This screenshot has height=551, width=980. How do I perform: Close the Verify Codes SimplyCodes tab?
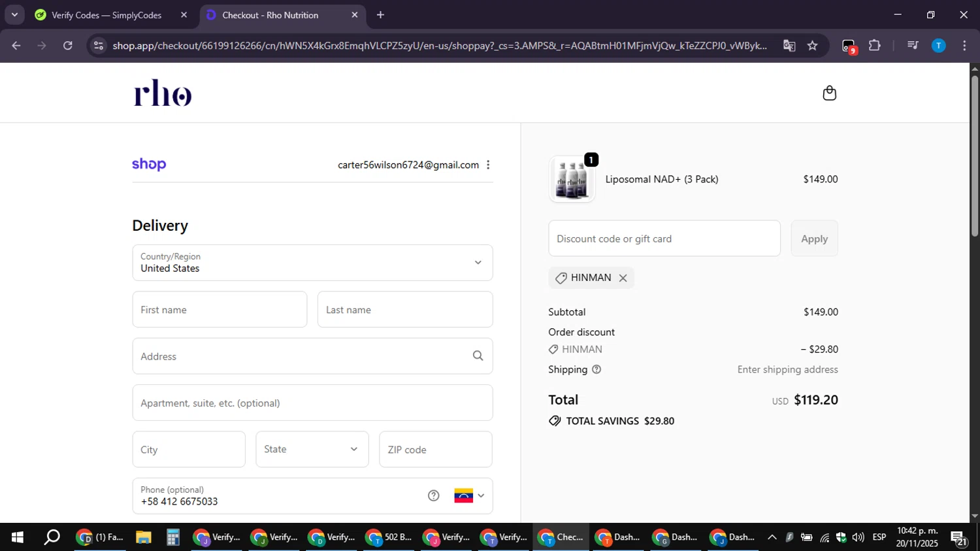[x=184, y=14]
